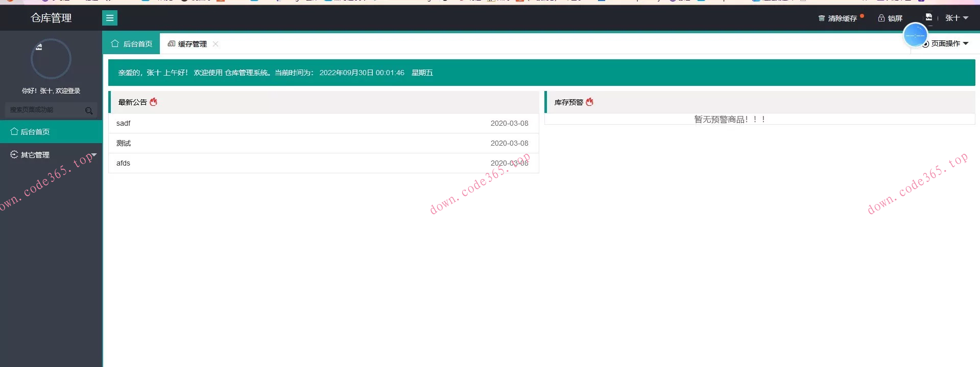
Task: Click the sidebar 后台首页 home icon
Action: click(x=14, y=131)
